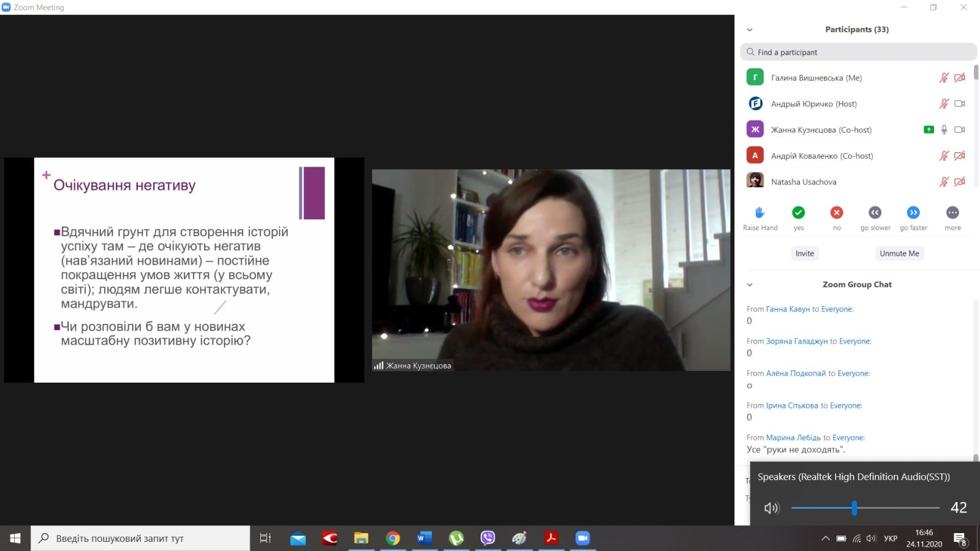
Task: Toggle microphone for Галина Вишневська (Me)
Action: click(x=944, y=78)
